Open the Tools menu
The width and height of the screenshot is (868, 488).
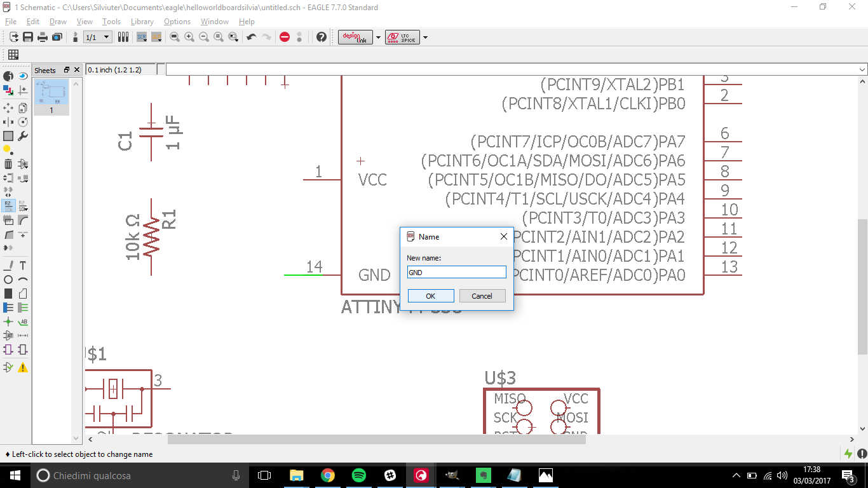(x=111, y=22)
